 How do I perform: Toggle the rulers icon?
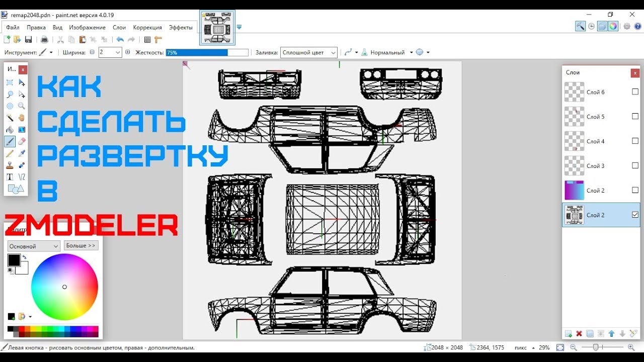[x=158, y=40]
